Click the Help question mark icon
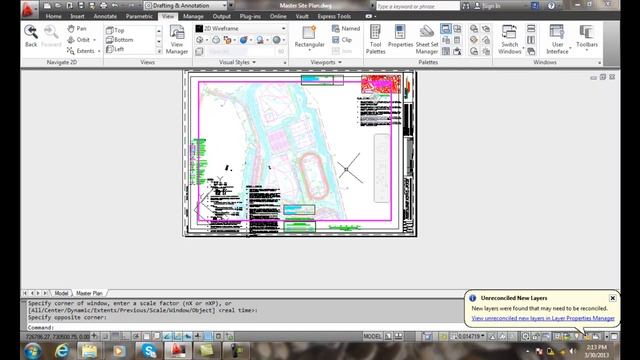This screenshot has height=360, width=640. coord(551,6)
